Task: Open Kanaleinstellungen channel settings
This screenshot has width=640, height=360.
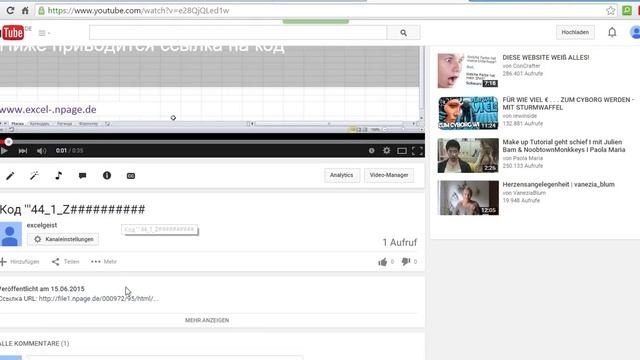Action: (x=63, y=239)
